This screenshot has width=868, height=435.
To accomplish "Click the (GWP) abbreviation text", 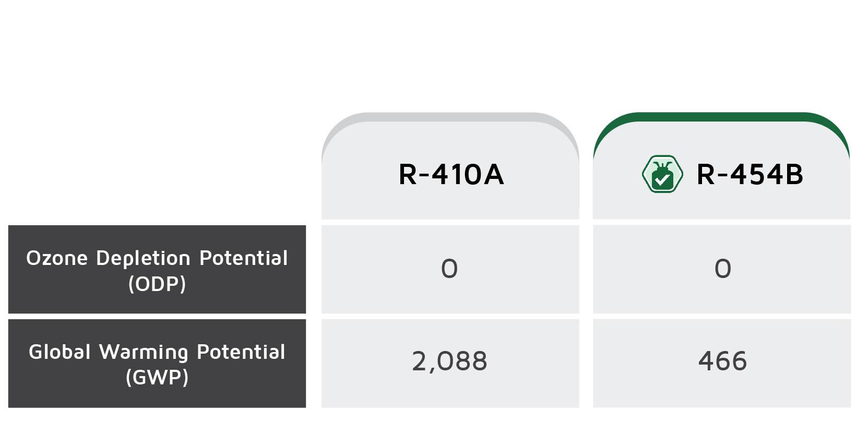I will [157, 377].
